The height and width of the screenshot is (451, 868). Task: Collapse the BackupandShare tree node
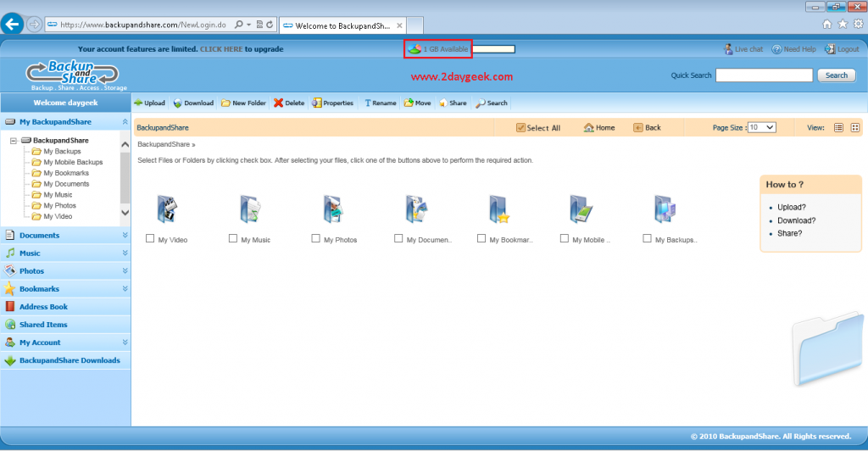point(14,141)
